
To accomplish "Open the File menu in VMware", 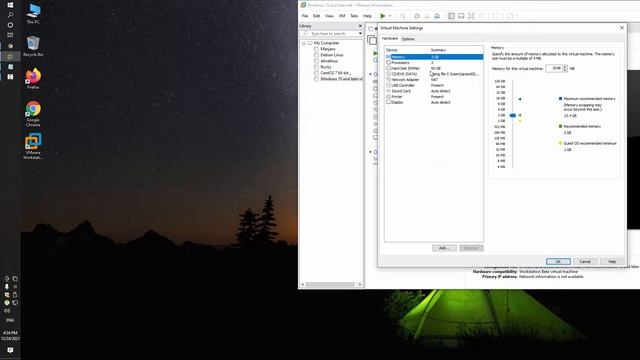I will (305, 16).
